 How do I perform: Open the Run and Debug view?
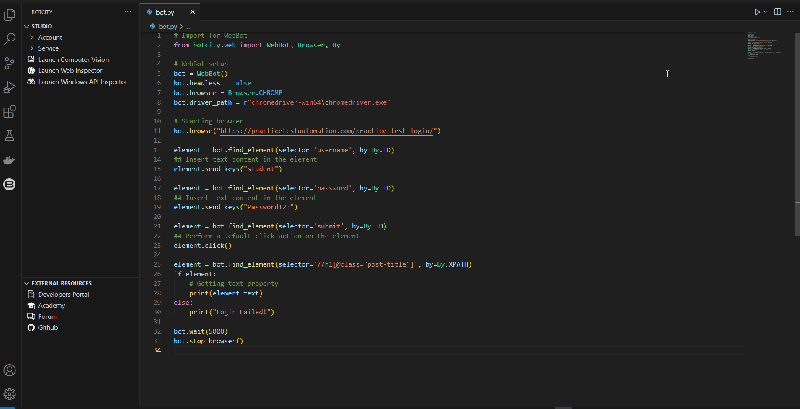[x=10, y=88]
